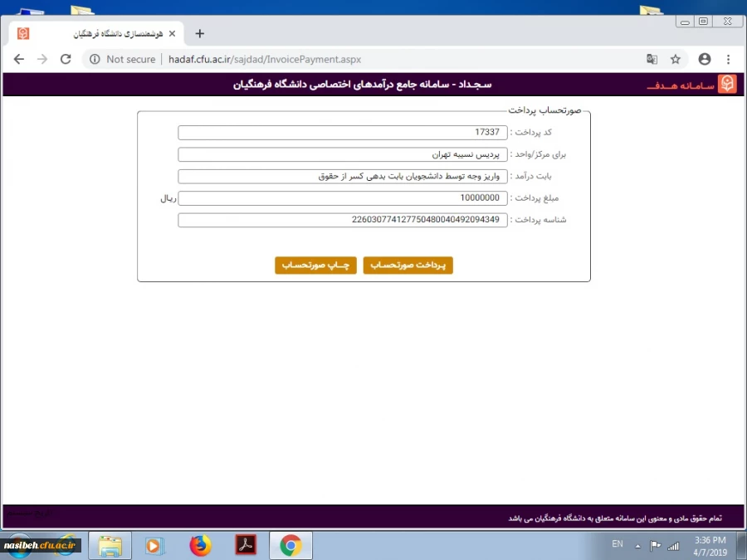Image resolution: width=747 pixels, height=560 pixels.
Task: Click the EN language indicator in taskbar
Action: pyautogui.click(x=618, y=544)
